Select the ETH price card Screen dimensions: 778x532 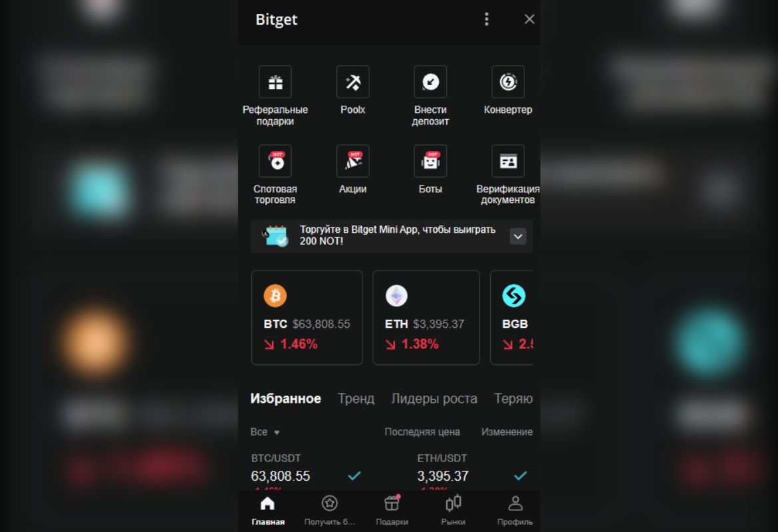point(426,318)
